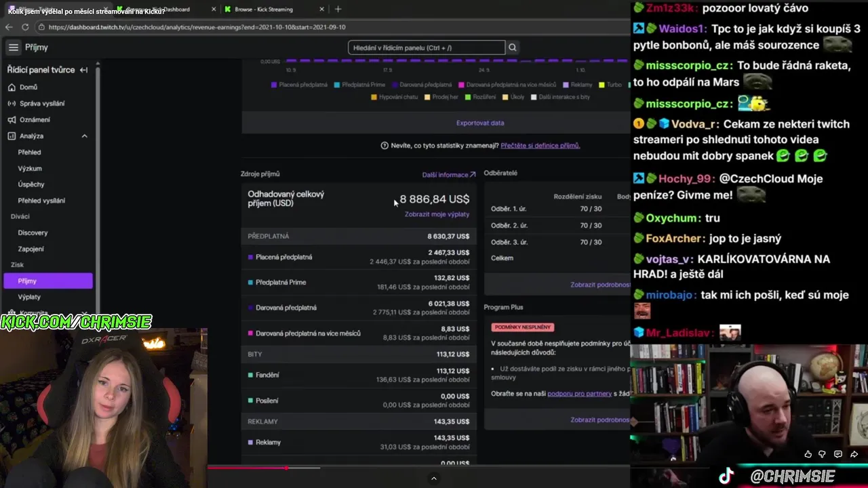Viewport: 868px width, 488px height.
Task: Open Discovery in the sidebar
Action: click(33, 232)
